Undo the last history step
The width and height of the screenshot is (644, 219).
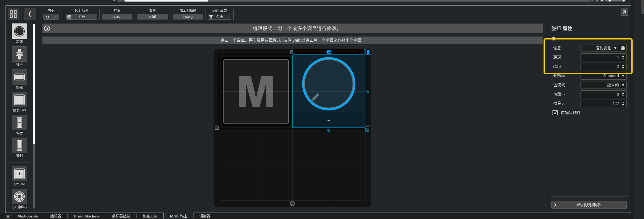[47, 17]
